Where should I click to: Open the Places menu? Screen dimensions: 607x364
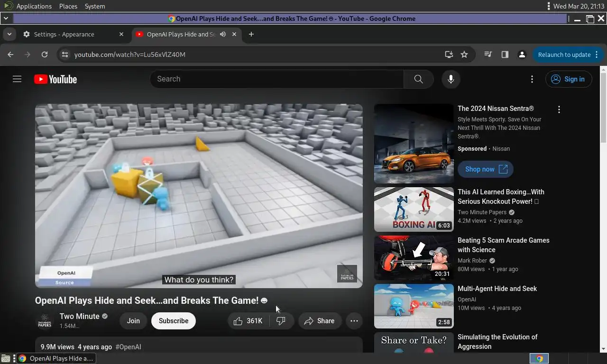pos(68,6)
